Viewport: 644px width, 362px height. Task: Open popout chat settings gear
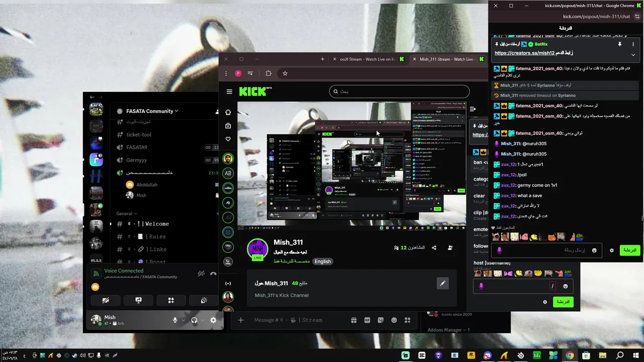612,250
